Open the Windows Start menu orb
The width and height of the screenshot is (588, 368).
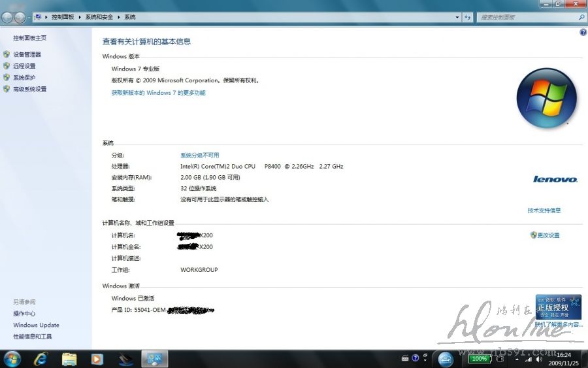[x=12, y=359]
